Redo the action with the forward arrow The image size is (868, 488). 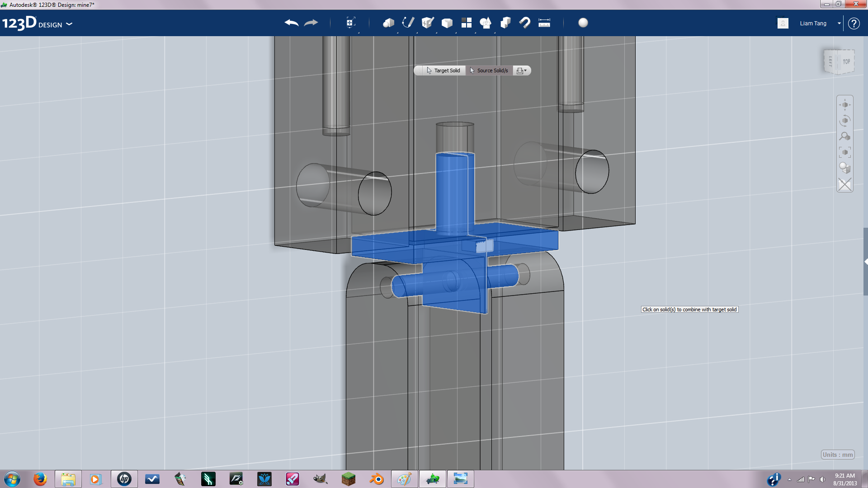[311, 23]
